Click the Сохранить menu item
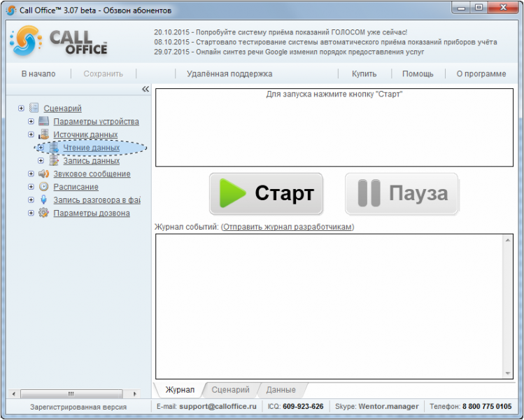This screenshot has width=524, height=420. (x=104, y=74)
